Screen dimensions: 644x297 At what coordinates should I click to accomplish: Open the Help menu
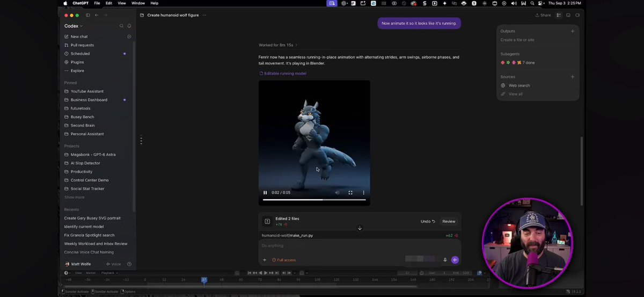(x=154, y=3)
